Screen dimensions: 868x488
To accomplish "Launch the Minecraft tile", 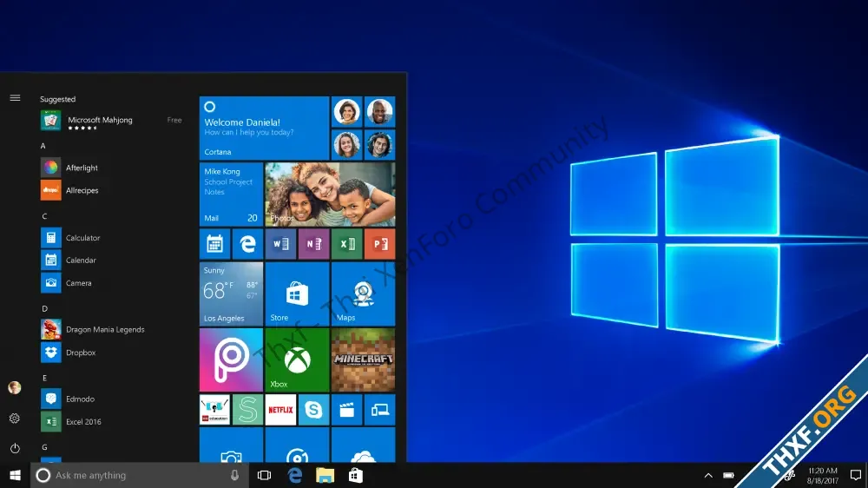I will (x=363, y=360).
